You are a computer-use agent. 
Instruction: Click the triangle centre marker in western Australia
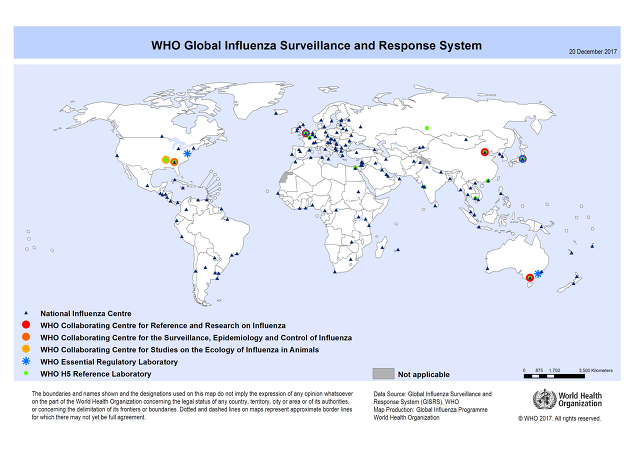coord(487,269)
